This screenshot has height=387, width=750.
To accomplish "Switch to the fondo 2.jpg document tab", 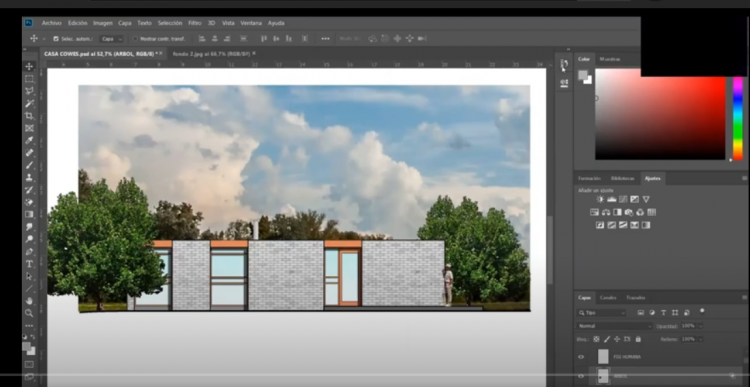I will point(211,54).
